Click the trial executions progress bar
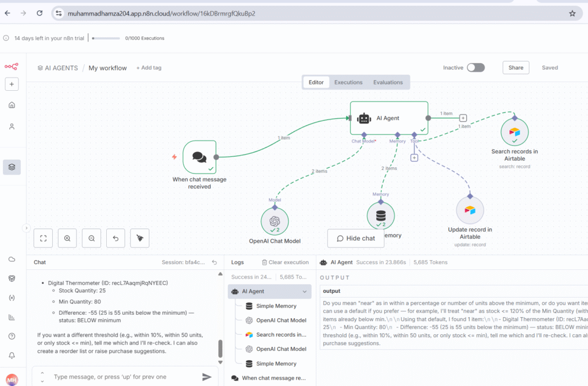The width and height of the screenshot is (588, 386). 106,38
